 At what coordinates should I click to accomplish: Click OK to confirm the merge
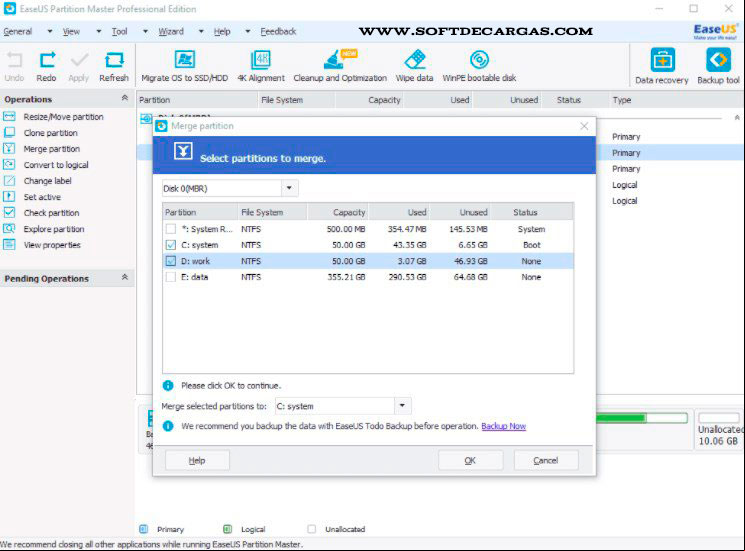(470, 460)
